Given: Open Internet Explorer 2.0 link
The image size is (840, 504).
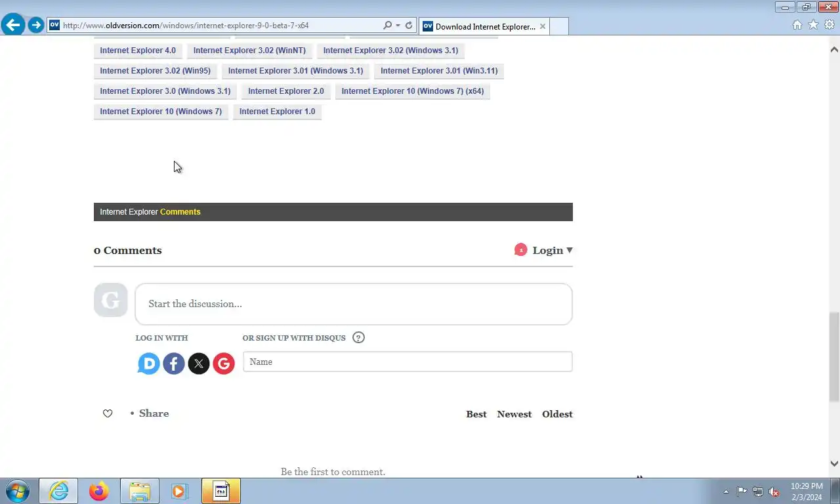Looking at the screenshot, I should click(x=286, y=91).
